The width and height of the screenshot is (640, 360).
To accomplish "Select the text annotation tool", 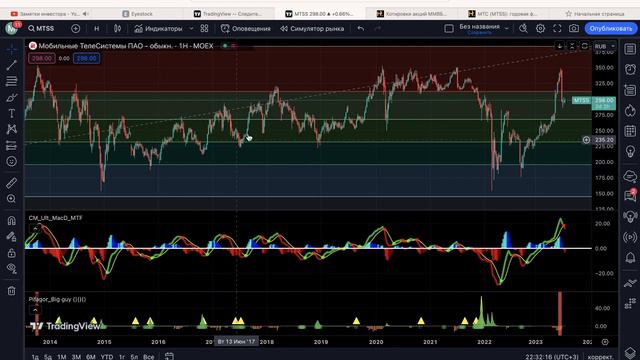I will [11, 113].
